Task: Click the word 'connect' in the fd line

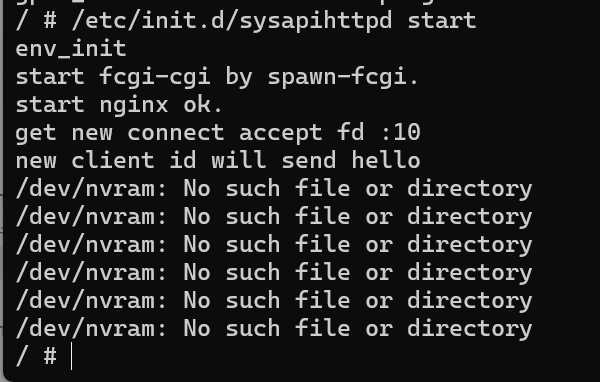Action: tap(176, 133)
